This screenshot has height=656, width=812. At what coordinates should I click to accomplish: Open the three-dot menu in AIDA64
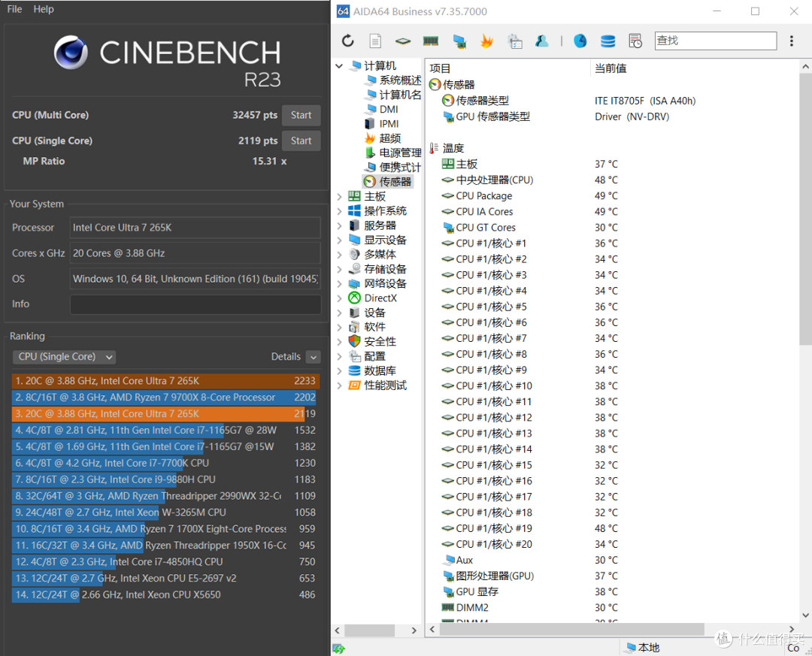[791, 41]
